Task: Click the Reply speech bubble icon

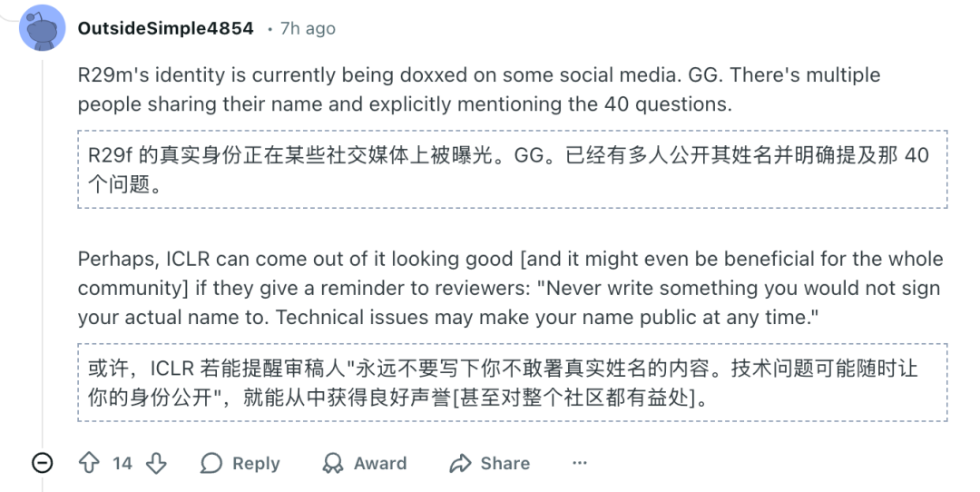Action: coord(211,463)
